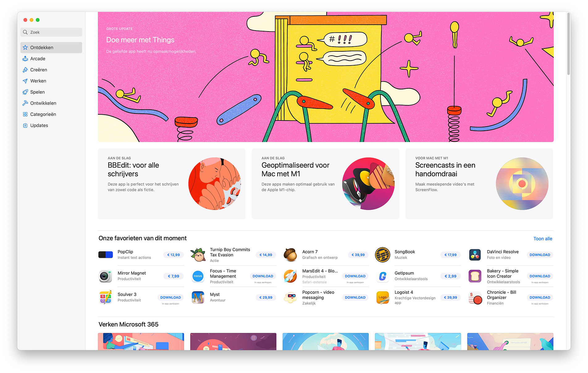Viewport: 588px width, 373px height.
Task: Click the DaVinci Resolve app name
Action: coord(503,252)
